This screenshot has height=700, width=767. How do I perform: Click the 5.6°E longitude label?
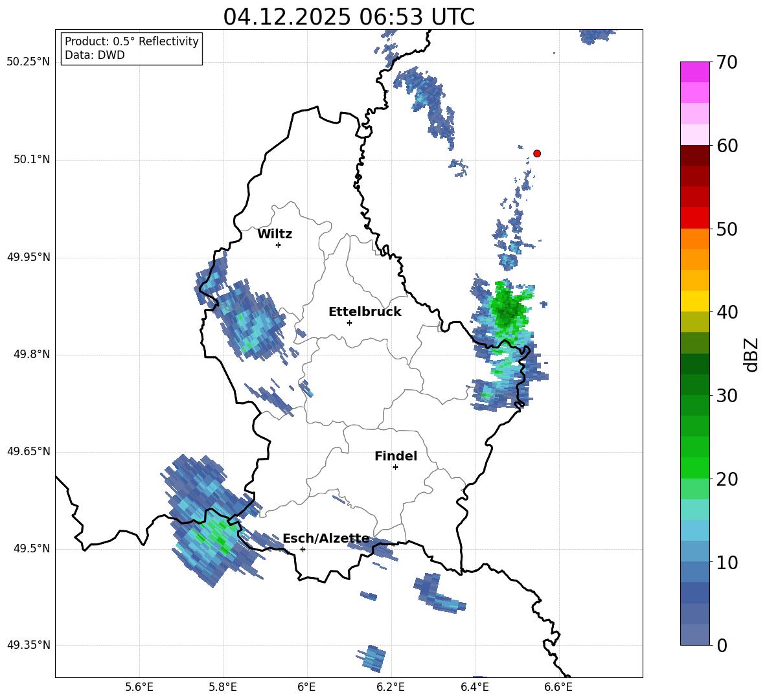click(139, 687)
